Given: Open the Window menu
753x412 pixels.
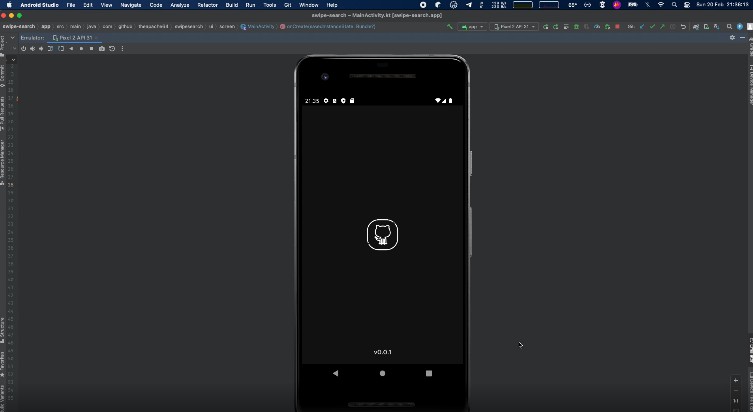Looking at the screenshot, I should coord(309,5).
